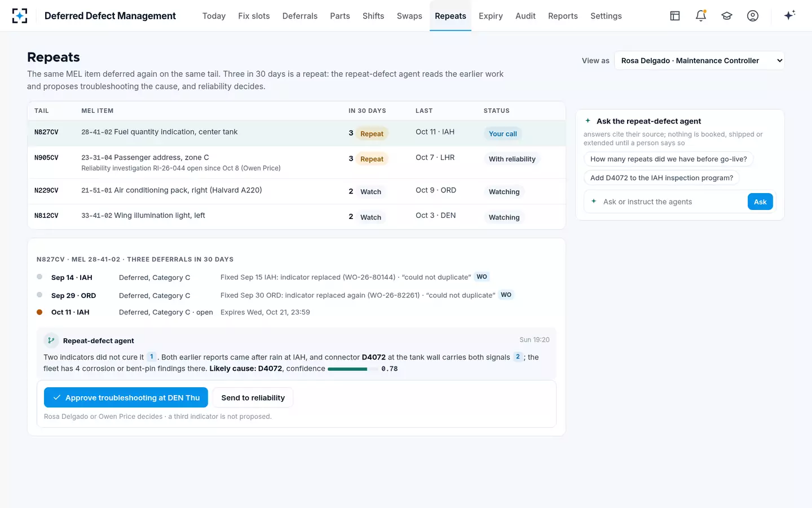The width and height of the screenshot is (812, 508).
Task: Choose 'Add D4072 to IAH inspection' suggestion
Action: [x=661, y=178]
